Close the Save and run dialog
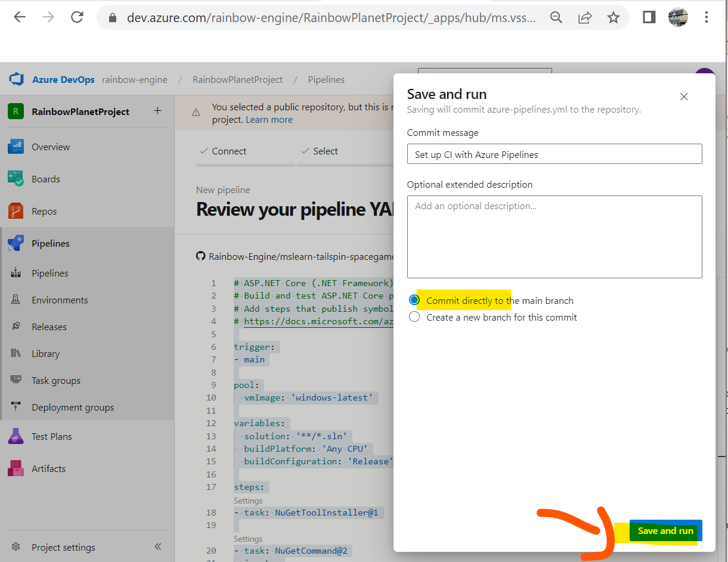 coord(684,97)
